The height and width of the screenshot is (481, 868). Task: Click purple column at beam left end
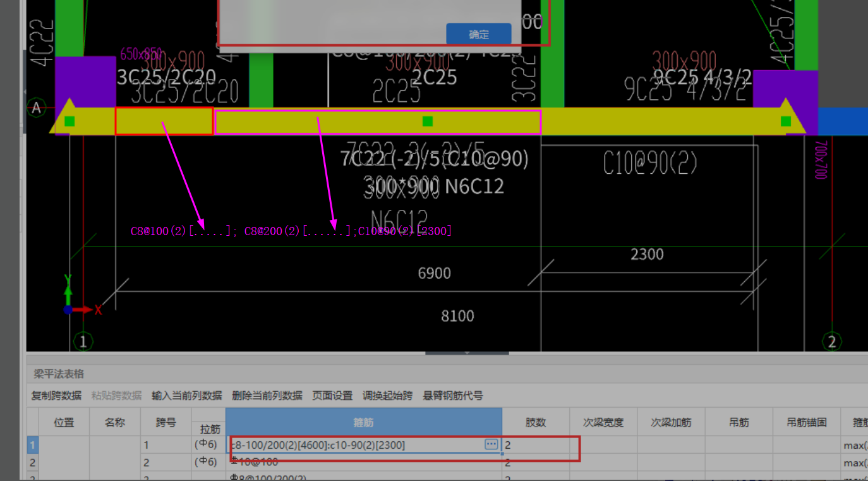(85, 81)
